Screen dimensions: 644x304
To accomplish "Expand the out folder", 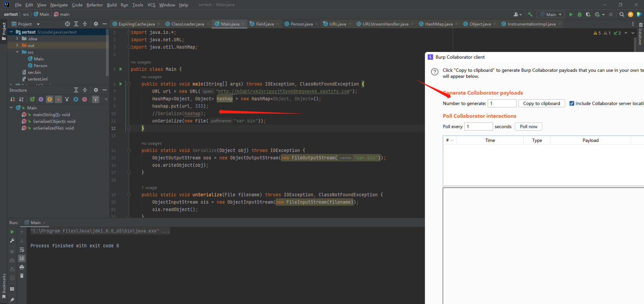I will coord(17,45).
